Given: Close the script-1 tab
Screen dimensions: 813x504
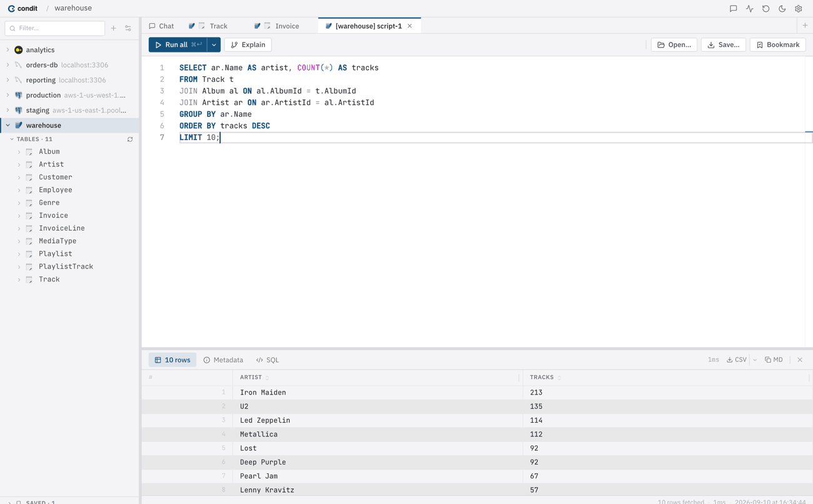Looking at the screenshot, I should point(410,26).
